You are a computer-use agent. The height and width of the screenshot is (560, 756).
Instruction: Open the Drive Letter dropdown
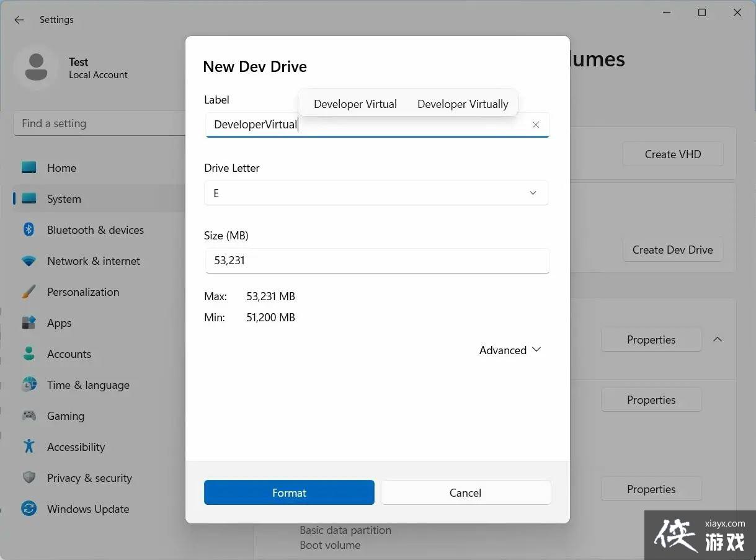click(x=376, y=193)
